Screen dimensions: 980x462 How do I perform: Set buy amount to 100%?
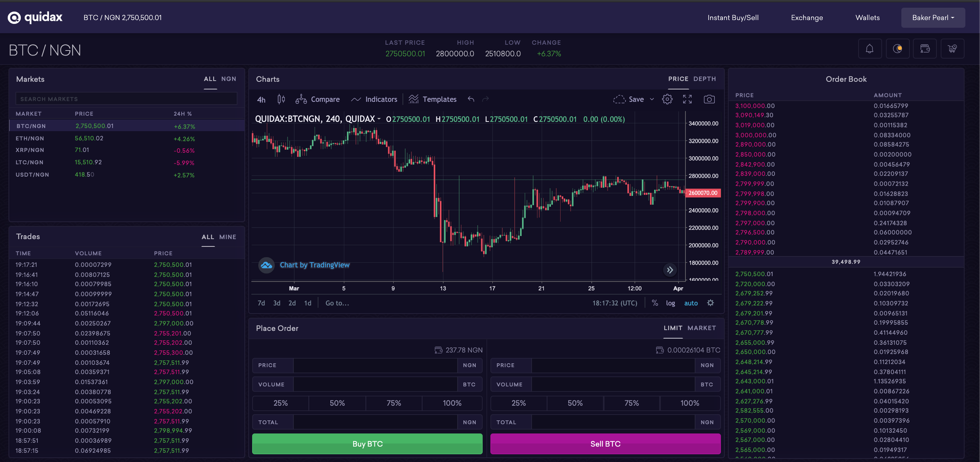[x=452, y=403]
